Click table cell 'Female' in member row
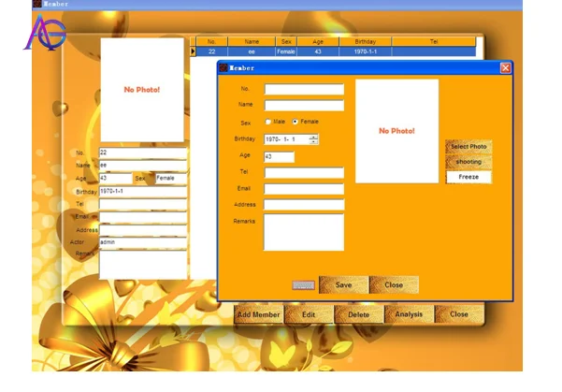562x392 pixels. pyautogui.click(x=286, y=51)
